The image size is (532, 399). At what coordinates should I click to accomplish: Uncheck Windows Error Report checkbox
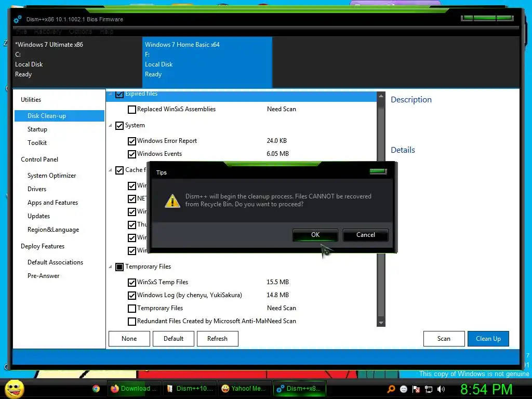tap(131, 141)
